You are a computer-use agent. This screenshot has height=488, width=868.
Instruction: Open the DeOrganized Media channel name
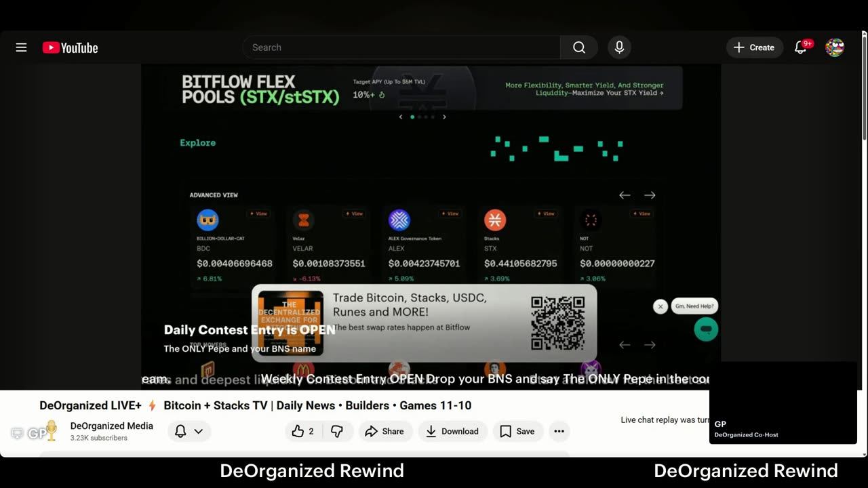click(x=112, y=426)
